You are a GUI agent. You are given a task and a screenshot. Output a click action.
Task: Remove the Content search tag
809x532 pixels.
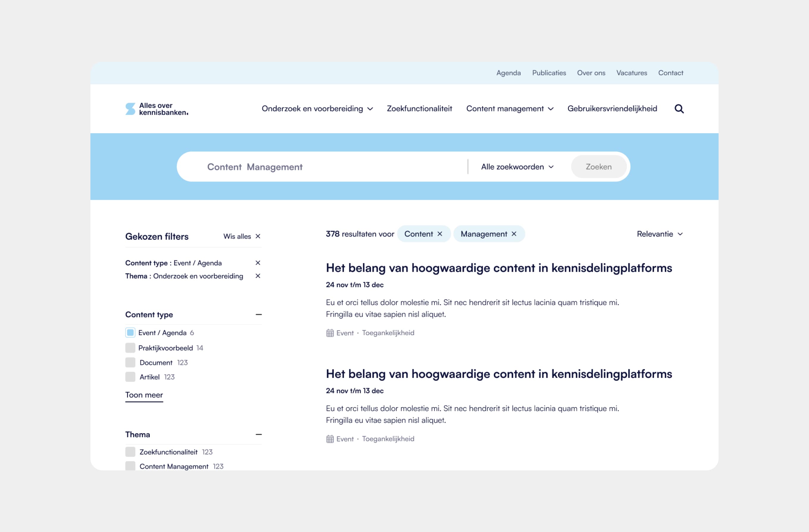click(440, 234)
